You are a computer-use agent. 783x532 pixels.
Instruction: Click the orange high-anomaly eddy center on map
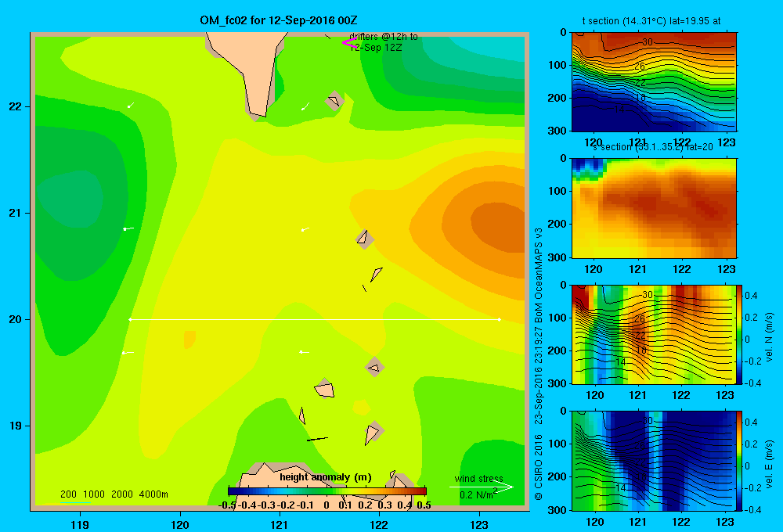tap(497, 227)
